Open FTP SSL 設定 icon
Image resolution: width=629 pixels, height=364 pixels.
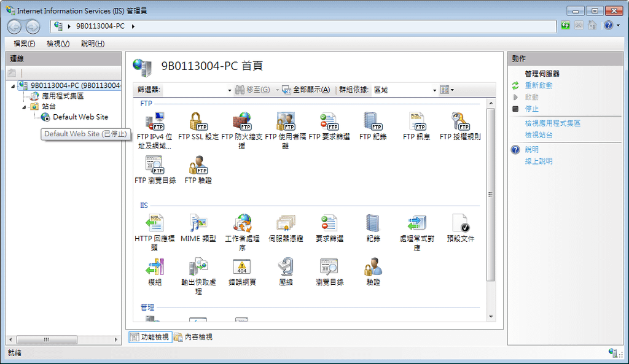198,126
